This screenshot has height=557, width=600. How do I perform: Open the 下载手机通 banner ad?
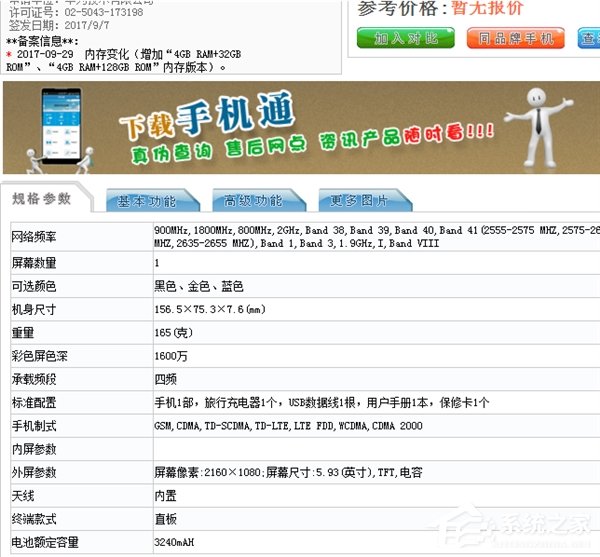click(301, 127)
